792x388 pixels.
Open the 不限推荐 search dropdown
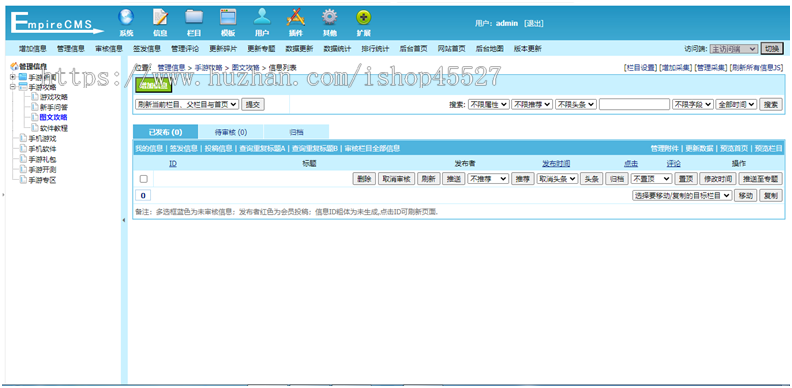[532, 105]
